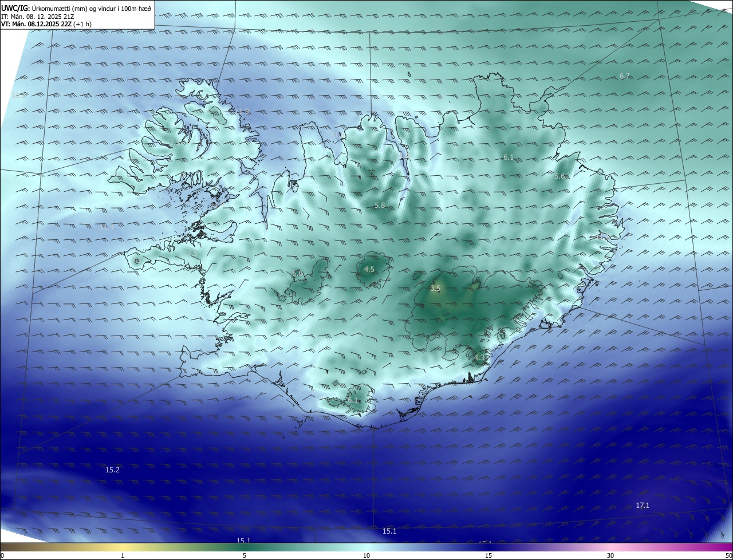This screenshot has width=733, height=560.
Task: Click the 6.7 value label on the map
Action: (625, 76)
